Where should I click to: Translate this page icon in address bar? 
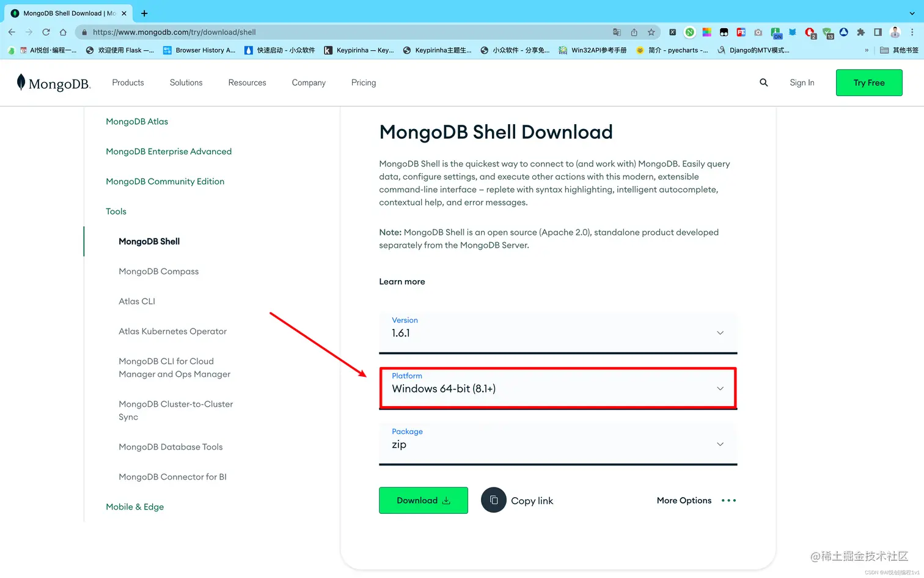coord(617,32)
